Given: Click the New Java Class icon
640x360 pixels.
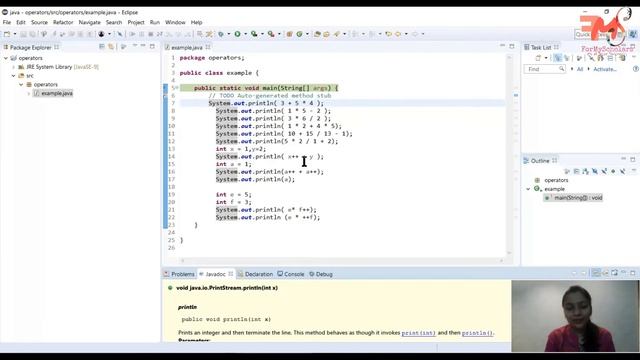Looking at the screenshot, I should tap(299, 34).
